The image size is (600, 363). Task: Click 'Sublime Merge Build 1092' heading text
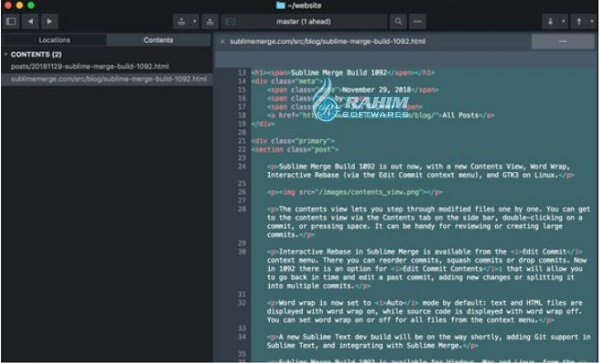339,73
